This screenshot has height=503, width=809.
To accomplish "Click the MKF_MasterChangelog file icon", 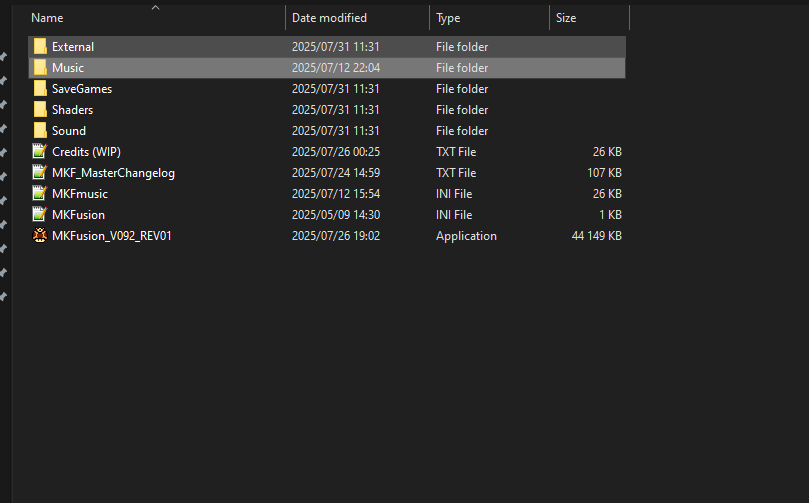I will pos(40,173).
